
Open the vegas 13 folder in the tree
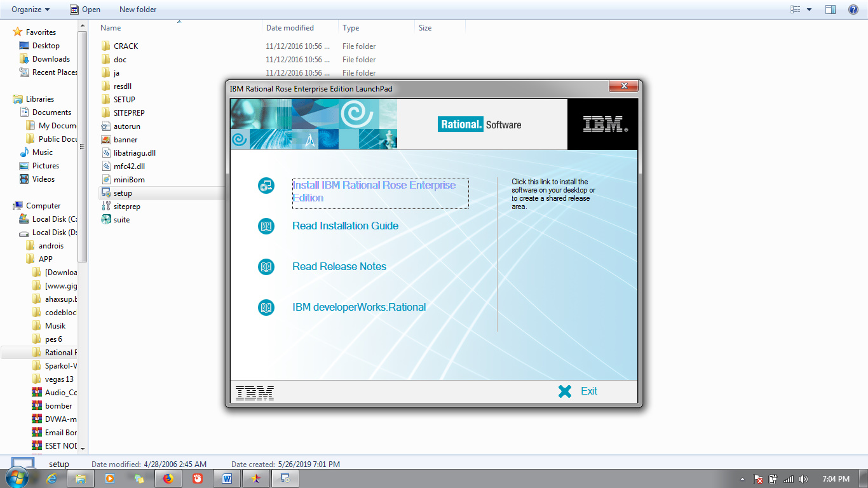tap(59, 379)
